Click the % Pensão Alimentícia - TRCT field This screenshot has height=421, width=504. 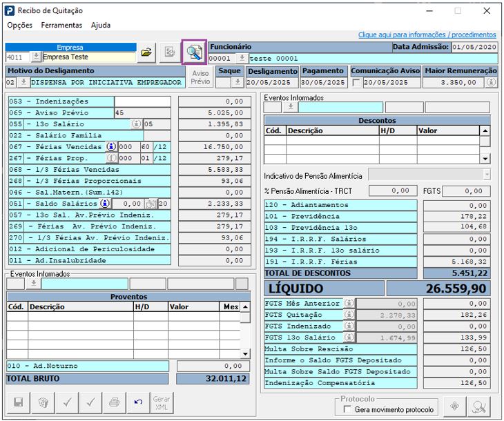(x=393, y=190)
